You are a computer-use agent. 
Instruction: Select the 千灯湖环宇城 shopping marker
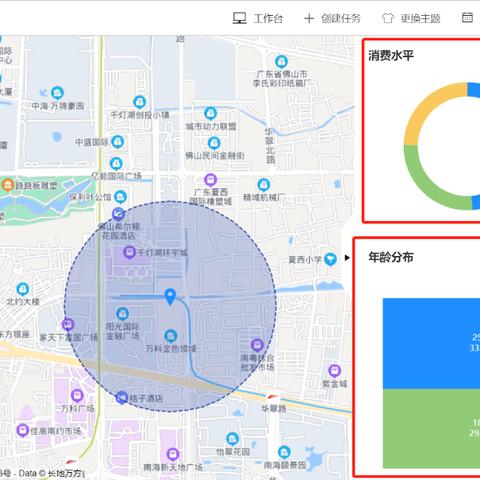[129, 252]
